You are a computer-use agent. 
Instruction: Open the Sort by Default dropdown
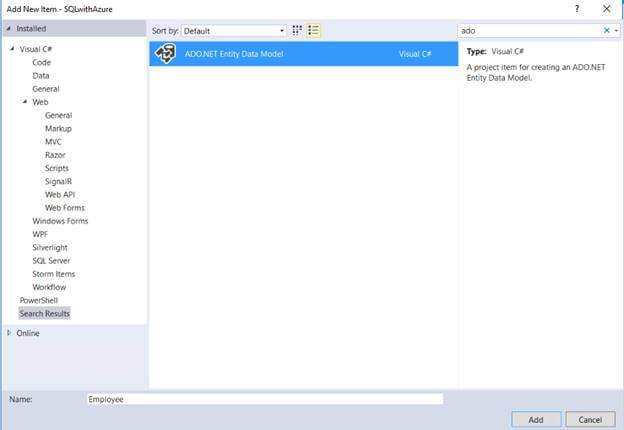click(x=234, y=31)
